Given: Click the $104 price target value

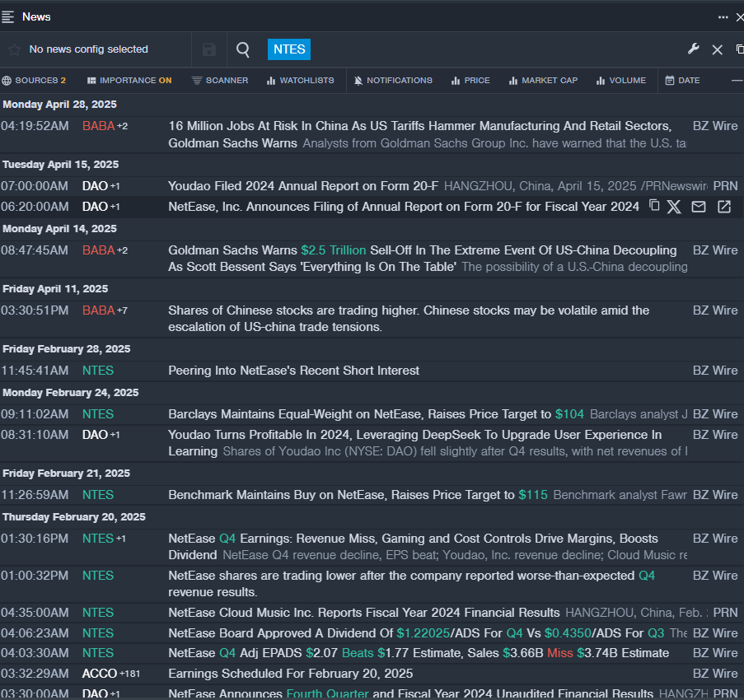Looking at the screenshot, I should tap(569, 414).
